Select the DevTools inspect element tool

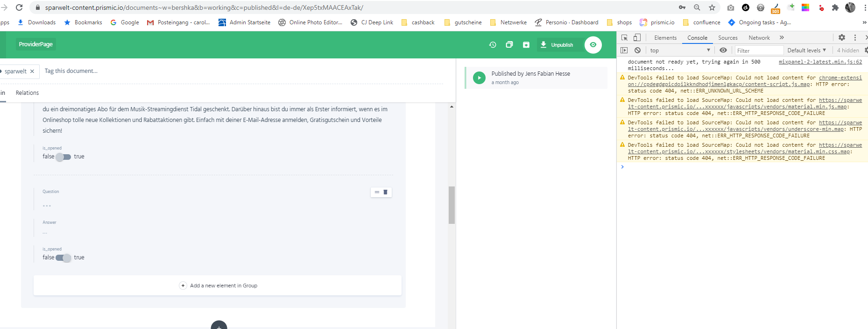click(624, 38)
